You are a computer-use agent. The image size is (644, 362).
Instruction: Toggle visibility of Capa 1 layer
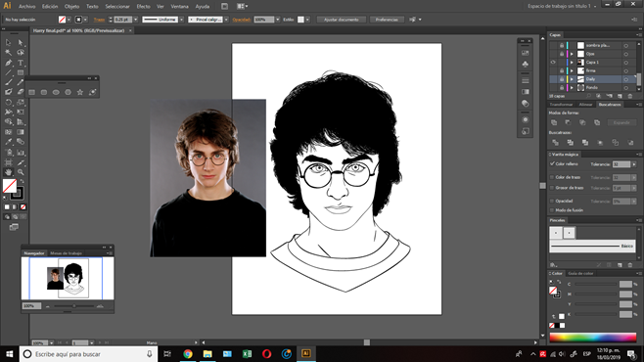point(553,63)
